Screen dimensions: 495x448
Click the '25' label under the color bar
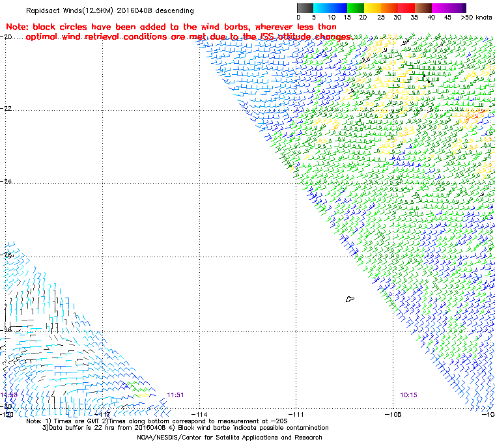381,18
